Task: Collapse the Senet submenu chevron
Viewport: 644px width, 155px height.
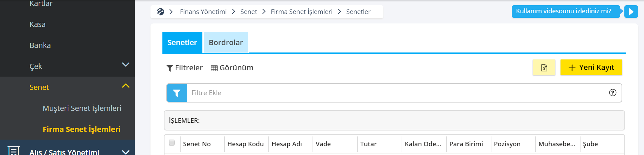Action: [x=126, y=86]
